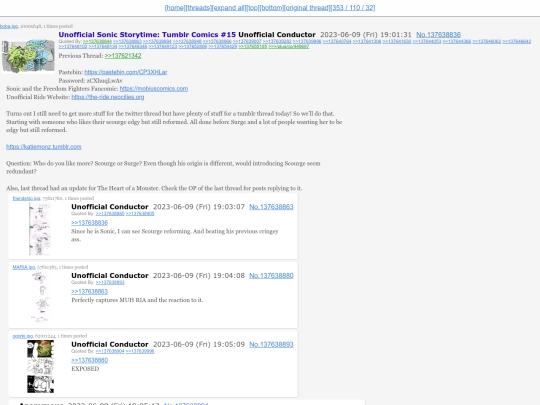Open the katiemonz tumblr link

coord(44,147)
